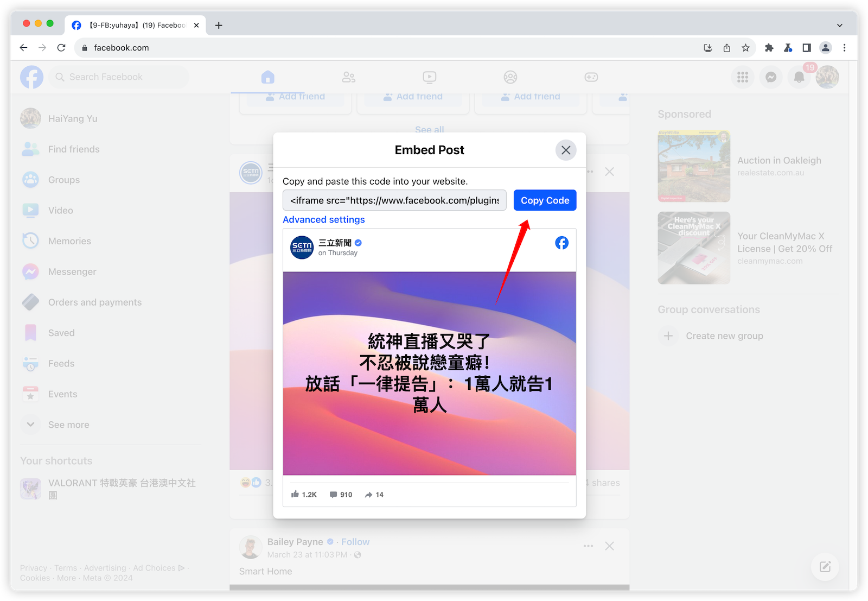Image resolution: width=868 pixels, height=601 pixels.
Task: Open Messenger from the top bar
Action: tap(770, 77)
